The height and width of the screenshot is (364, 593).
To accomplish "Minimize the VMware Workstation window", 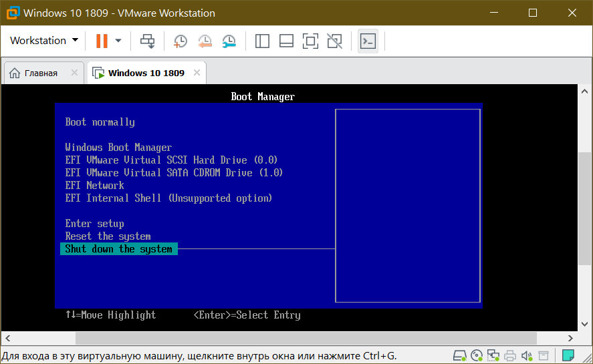I will pyautogui.click(x=493, y=13).
